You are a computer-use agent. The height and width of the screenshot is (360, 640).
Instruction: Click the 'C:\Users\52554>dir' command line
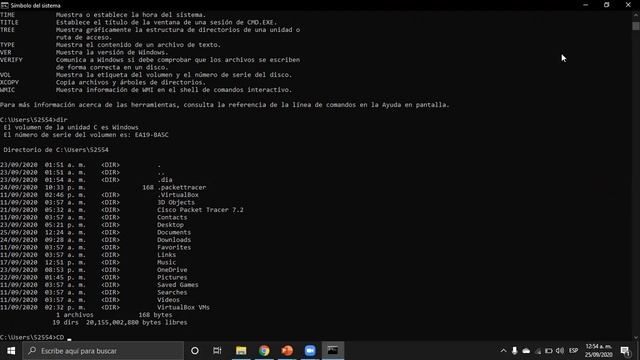click(x=34, y=120)
